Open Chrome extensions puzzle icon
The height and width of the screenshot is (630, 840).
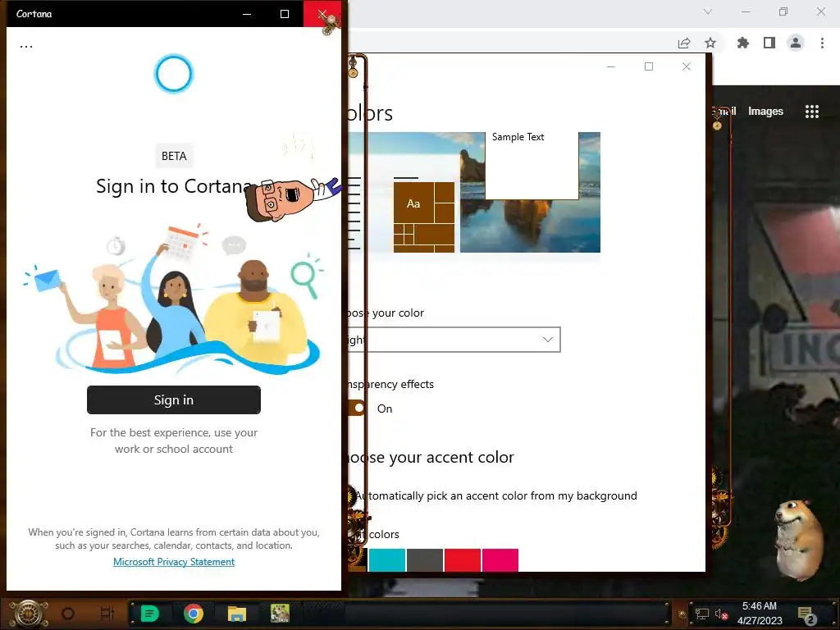743,43
